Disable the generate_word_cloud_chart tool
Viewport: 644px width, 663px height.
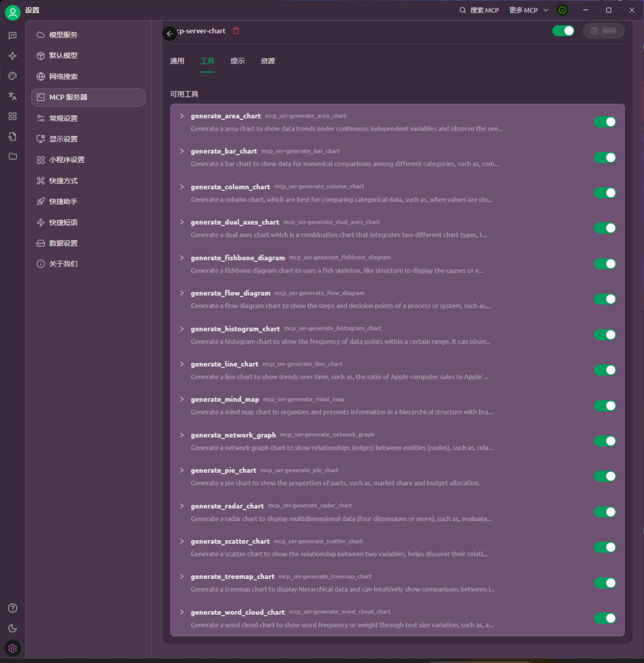pyautogui.click(x=605, y=618)
